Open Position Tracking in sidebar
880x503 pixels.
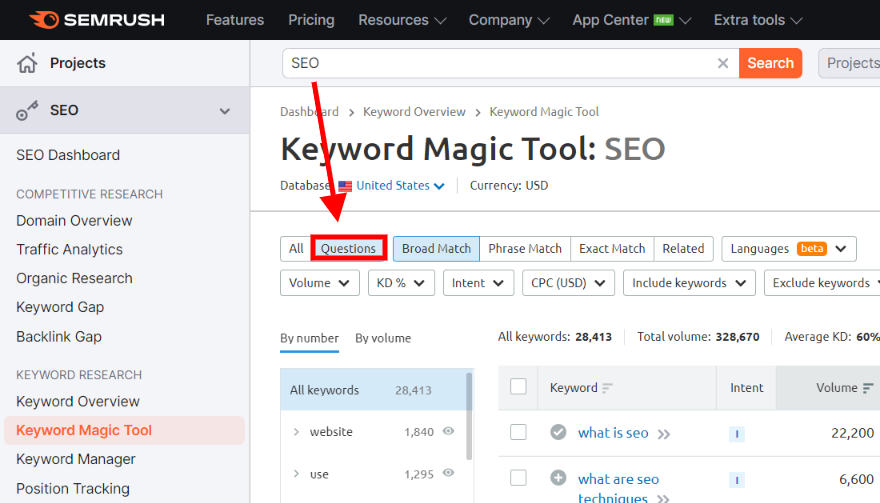click(73, 488)
